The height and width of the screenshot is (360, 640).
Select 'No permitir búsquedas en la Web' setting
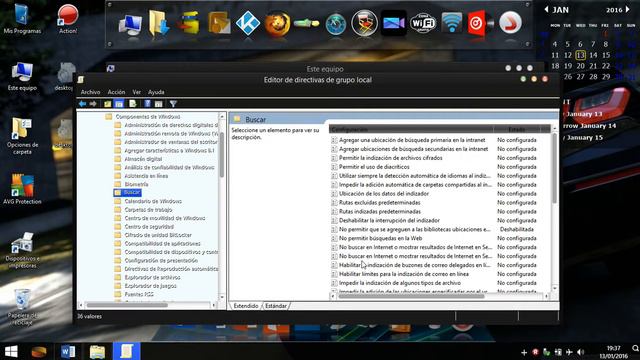(380, 238)
